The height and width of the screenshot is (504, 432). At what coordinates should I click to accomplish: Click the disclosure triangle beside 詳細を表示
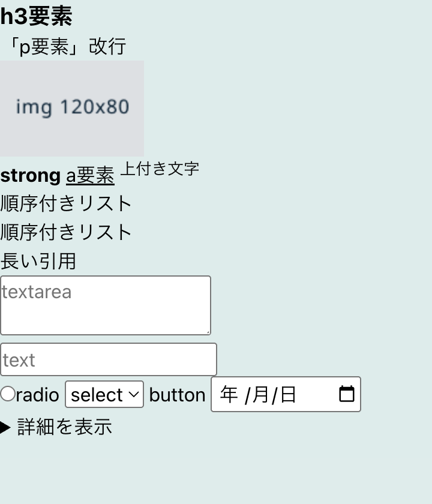(5, 427)
